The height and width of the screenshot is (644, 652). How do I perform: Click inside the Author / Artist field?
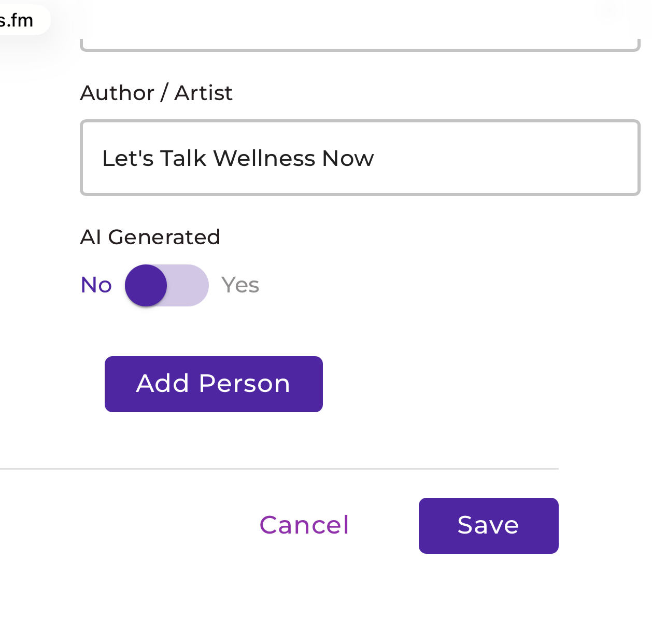click(x=360, y=158)
